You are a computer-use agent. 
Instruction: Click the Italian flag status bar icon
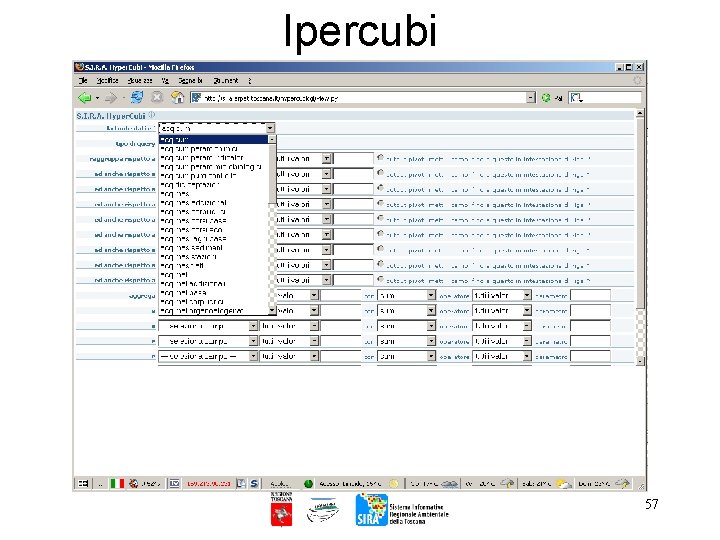pos(117,484)
